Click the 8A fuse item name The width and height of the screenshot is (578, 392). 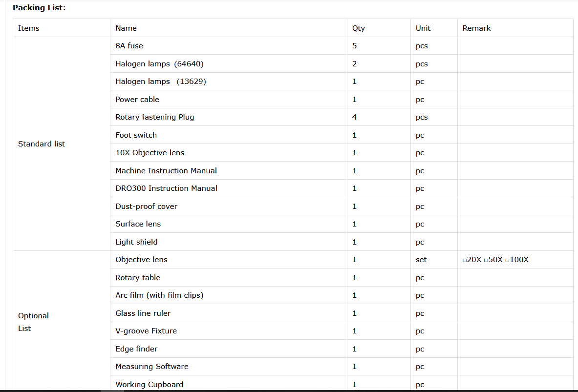point(129,46)
